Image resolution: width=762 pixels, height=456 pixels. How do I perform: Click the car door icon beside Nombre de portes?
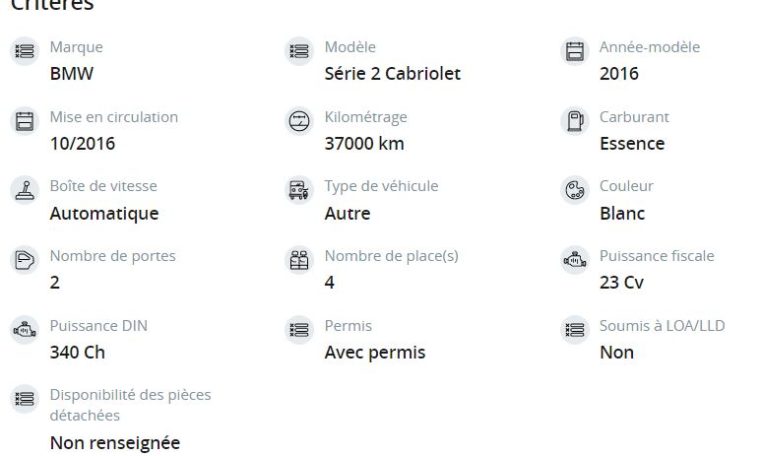pos(25,260)
